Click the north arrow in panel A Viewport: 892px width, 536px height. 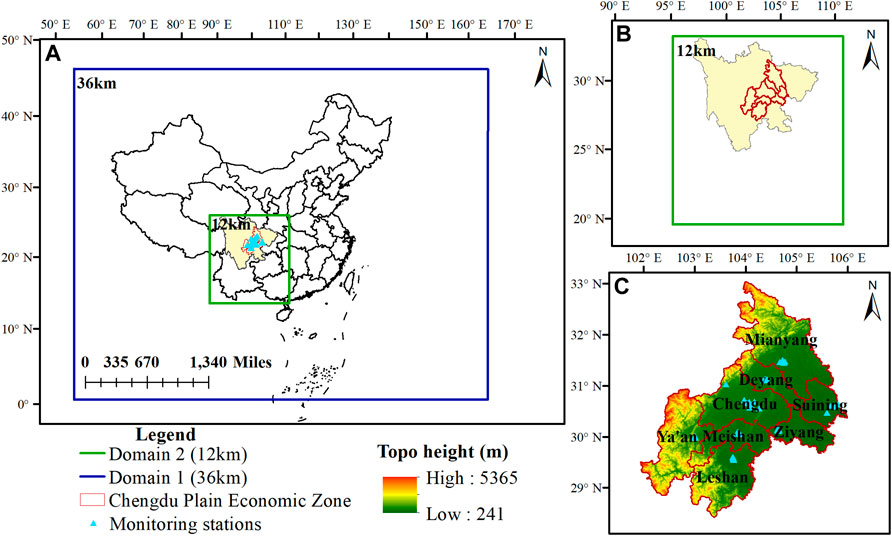pos(543,67)
